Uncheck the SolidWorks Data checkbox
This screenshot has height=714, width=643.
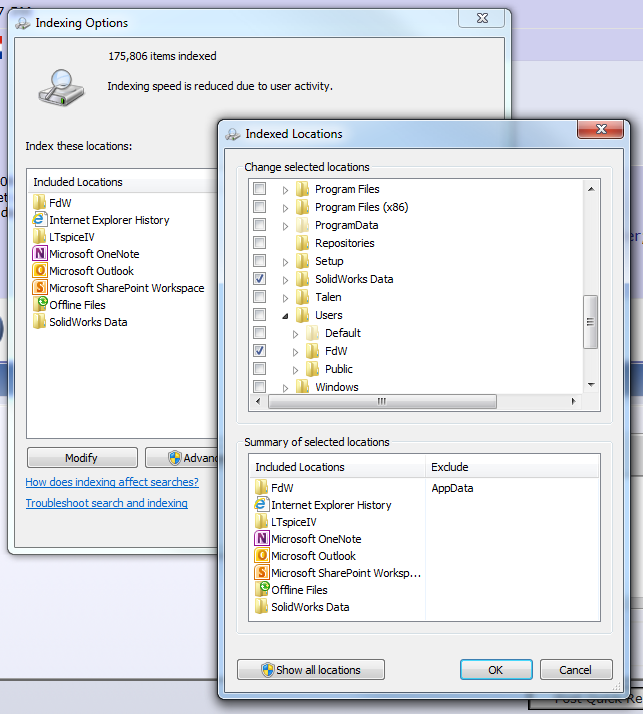click(260, 279)
